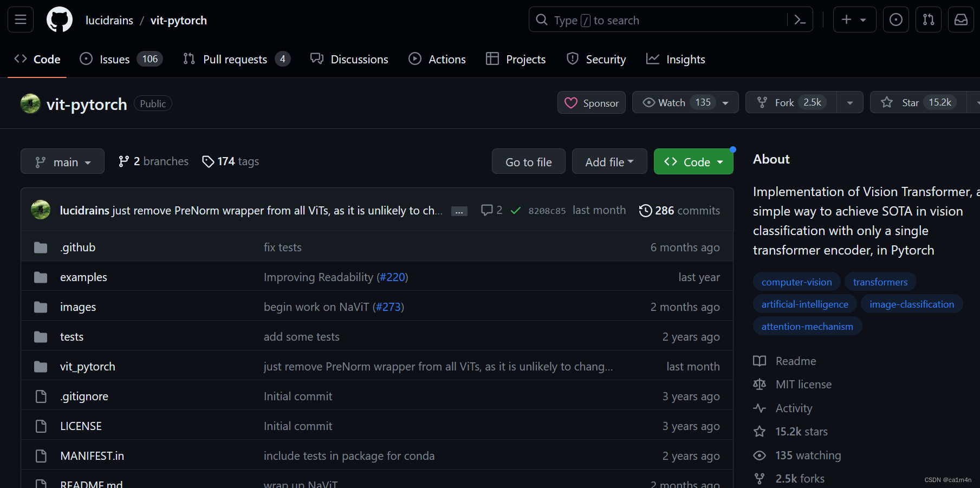Switch to the Code tab
This screenshot has width=980, height=488.
point(37,59)
